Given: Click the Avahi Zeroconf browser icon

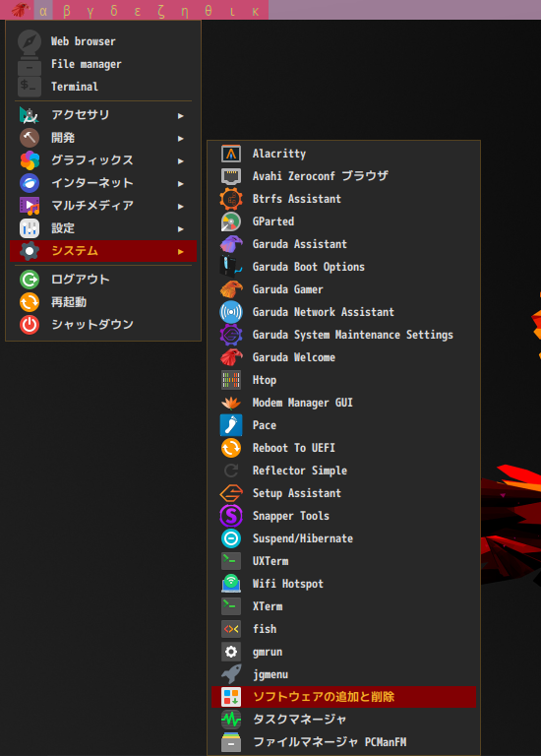Looking at the screenshot, I should click(x=231, y=176).
